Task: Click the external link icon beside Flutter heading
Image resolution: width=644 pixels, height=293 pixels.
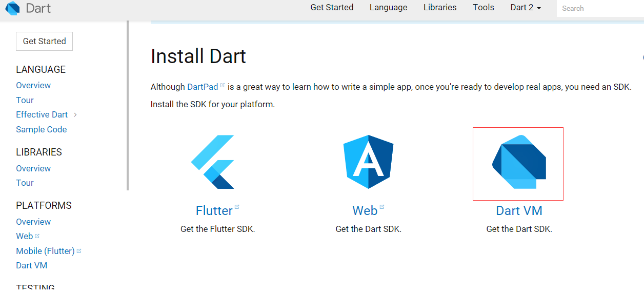Action: point(237,207)
